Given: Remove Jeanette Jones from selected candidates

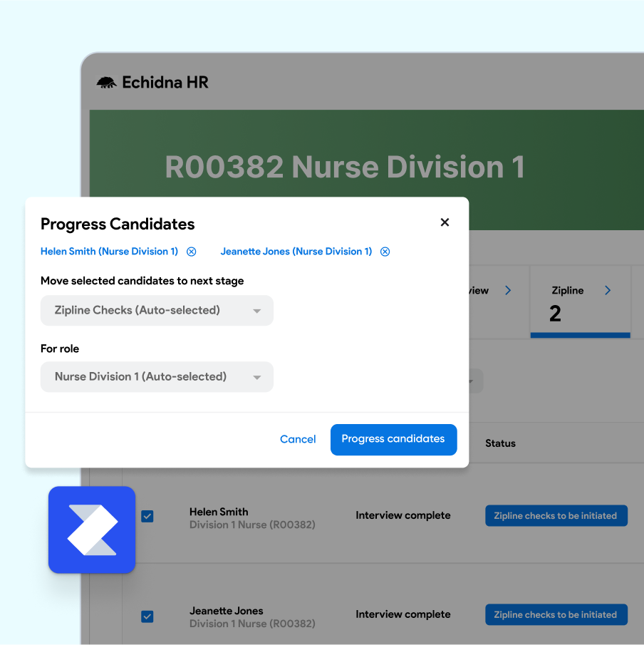Looking at the screenshot, I should point(385,252).
